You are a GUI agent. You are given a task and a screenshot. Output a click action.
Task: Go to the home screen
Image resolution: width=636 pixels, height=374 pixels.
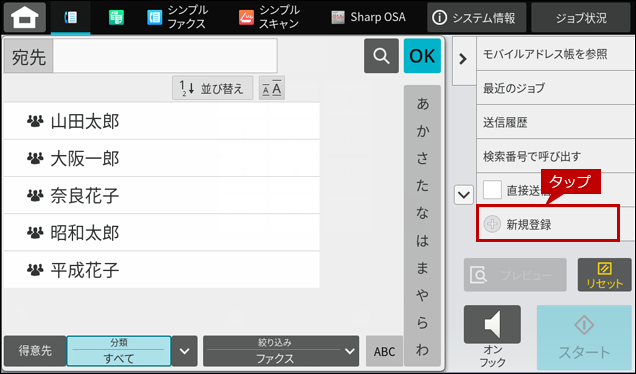point(25,17)
